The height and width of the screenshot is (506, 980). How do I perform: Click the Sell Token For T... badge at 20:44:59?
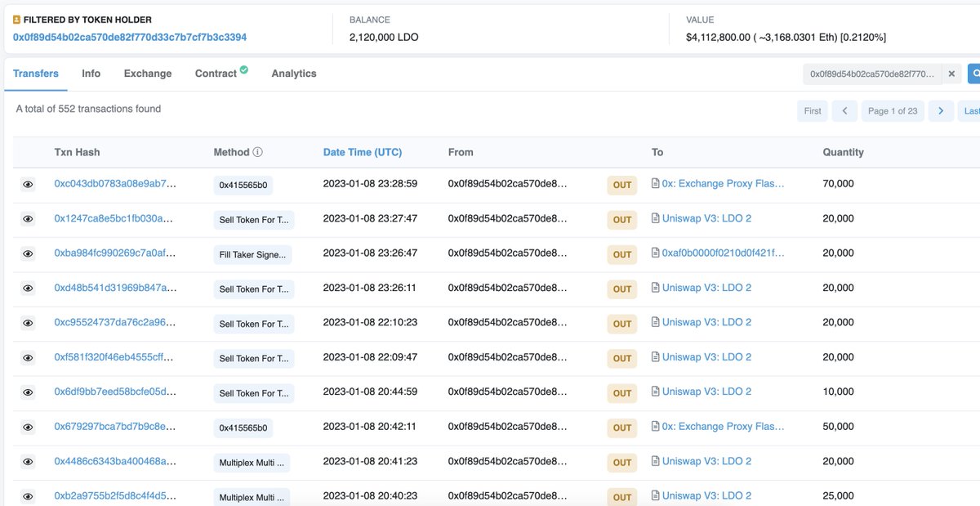(254, 393)
